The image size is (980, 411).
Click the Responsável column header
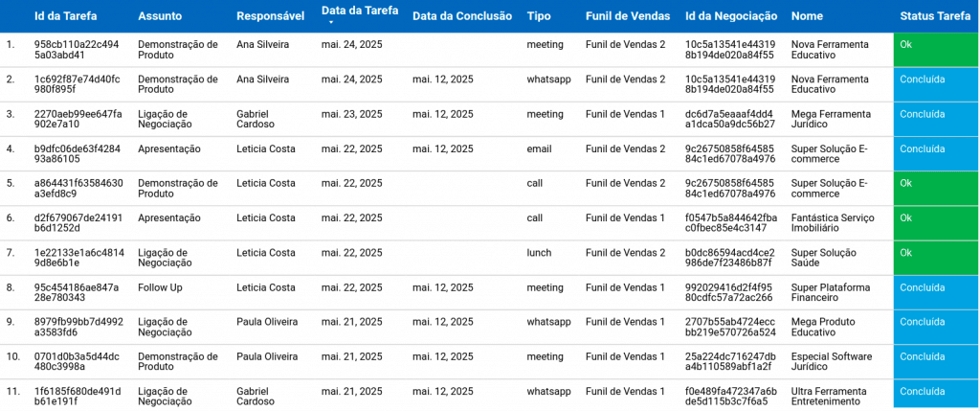270,16
